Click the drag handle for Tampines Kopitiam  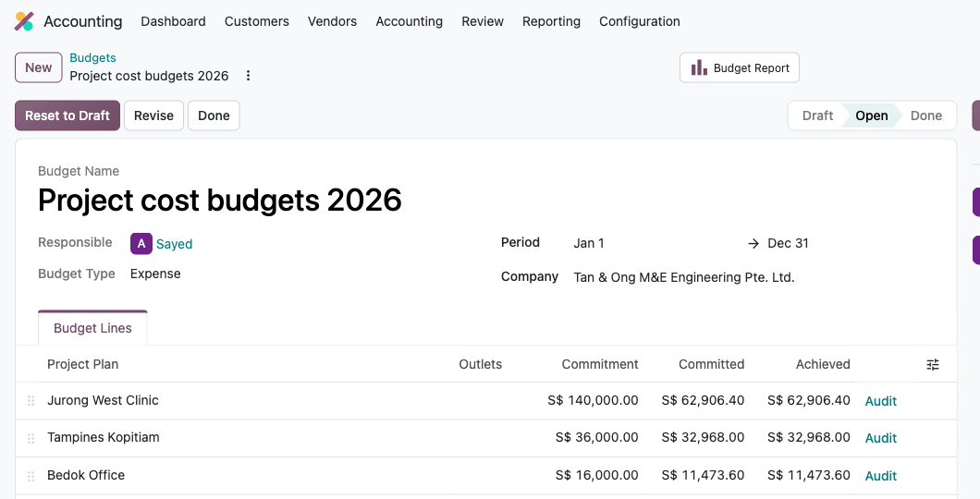tap(31, 438)
